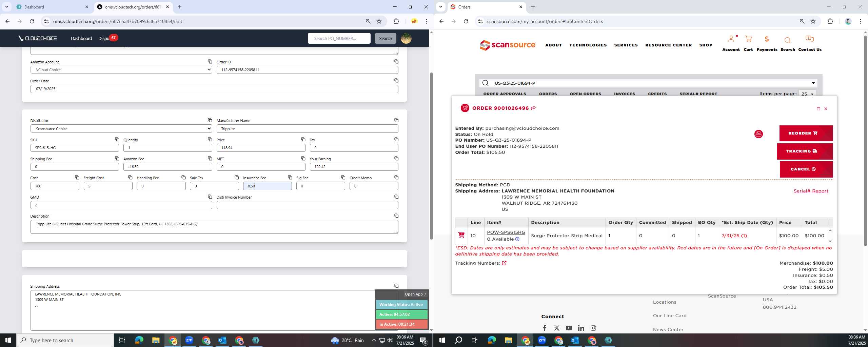
Task: Copy the Freight Cost value
Action: (x=130, y=178)
